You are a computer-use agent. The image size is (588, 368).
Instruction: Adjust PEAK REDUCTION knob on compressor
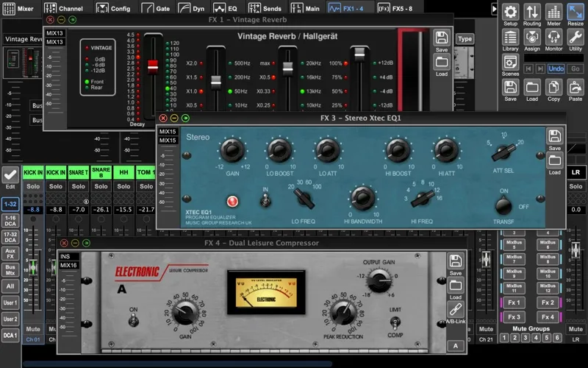tap(343, 312)
